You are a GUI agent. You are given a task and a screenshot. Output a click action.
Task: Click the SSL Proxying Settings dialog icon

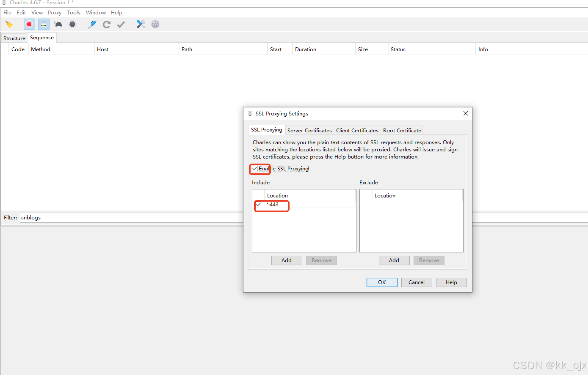[x=250, y=114]
